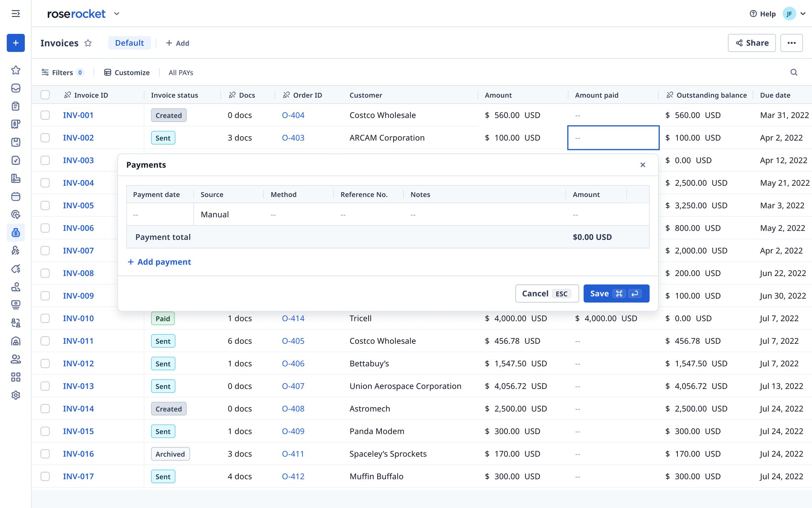The height and width of the screenshot is (508, 812).
Task: Click the payment Amount cell in dialog
Action: click(596, 215)
